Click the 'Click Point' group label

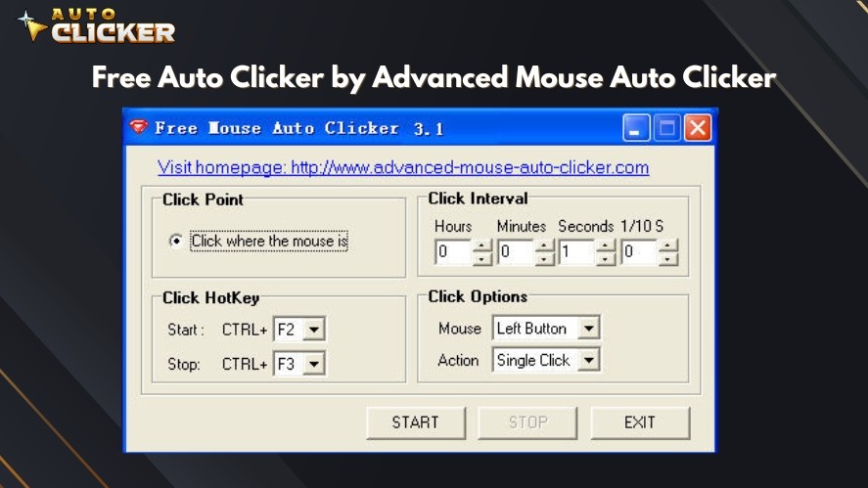point(203,200)
